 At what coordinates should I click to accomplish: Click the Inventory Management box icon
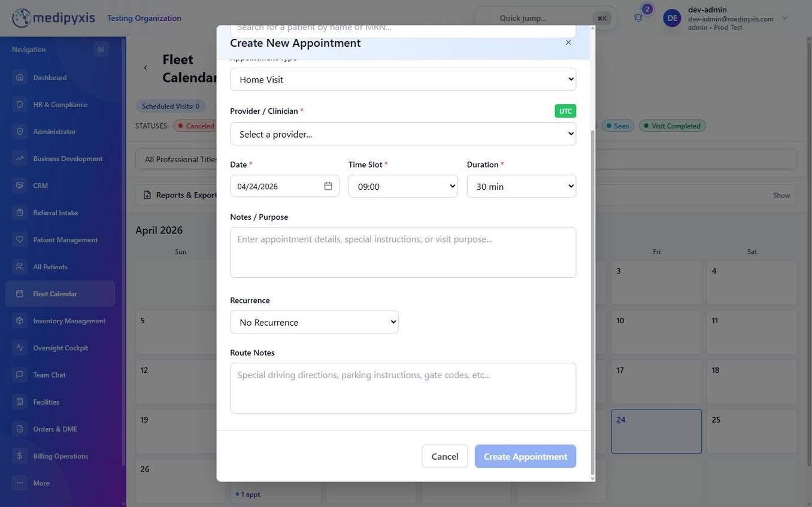pos(20,321)
